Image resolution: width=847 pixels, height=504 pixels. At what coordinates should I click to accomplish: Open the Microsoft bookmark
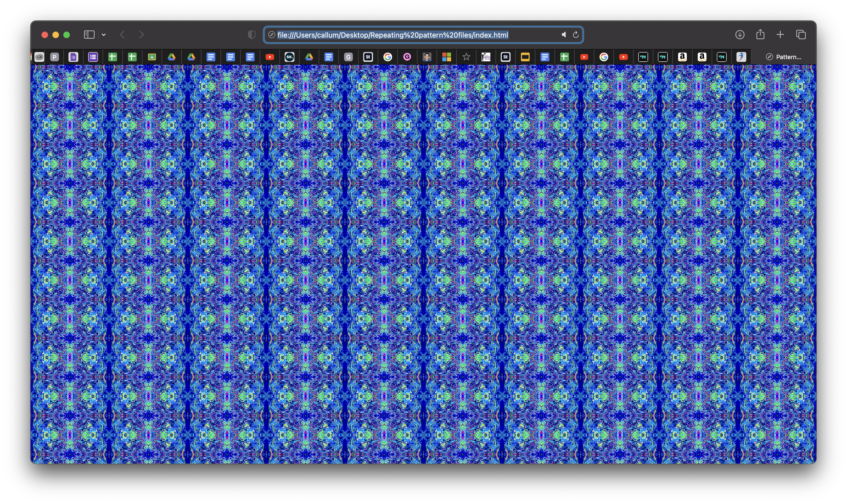coord(447,57)
